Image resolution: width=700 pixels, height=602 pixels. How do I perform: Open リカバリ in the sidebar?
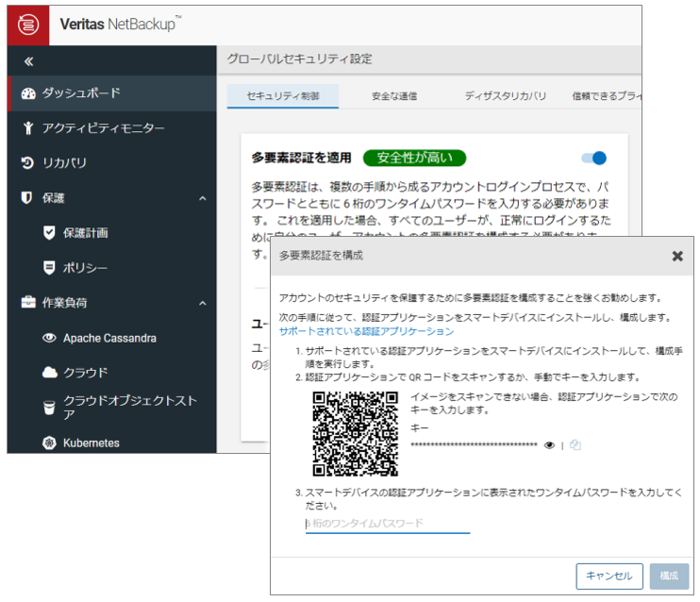click(112, 163)
